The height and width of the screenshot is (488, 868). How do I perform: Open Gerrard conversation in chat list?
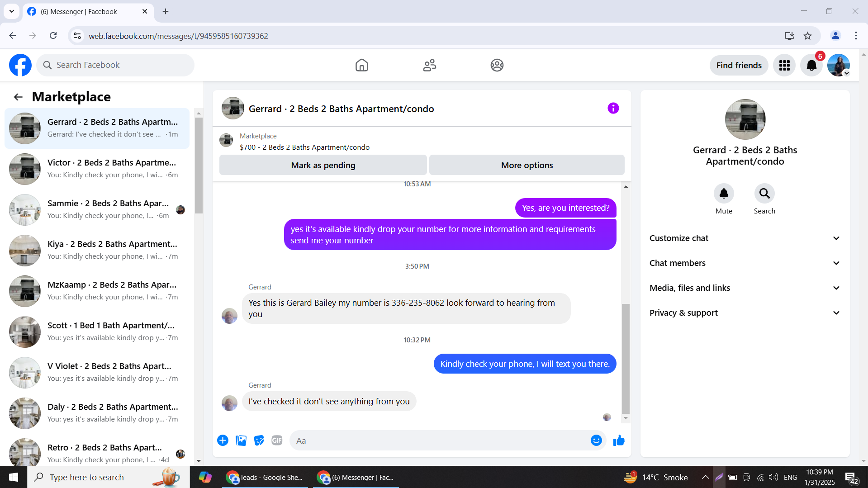pos(97,128)
